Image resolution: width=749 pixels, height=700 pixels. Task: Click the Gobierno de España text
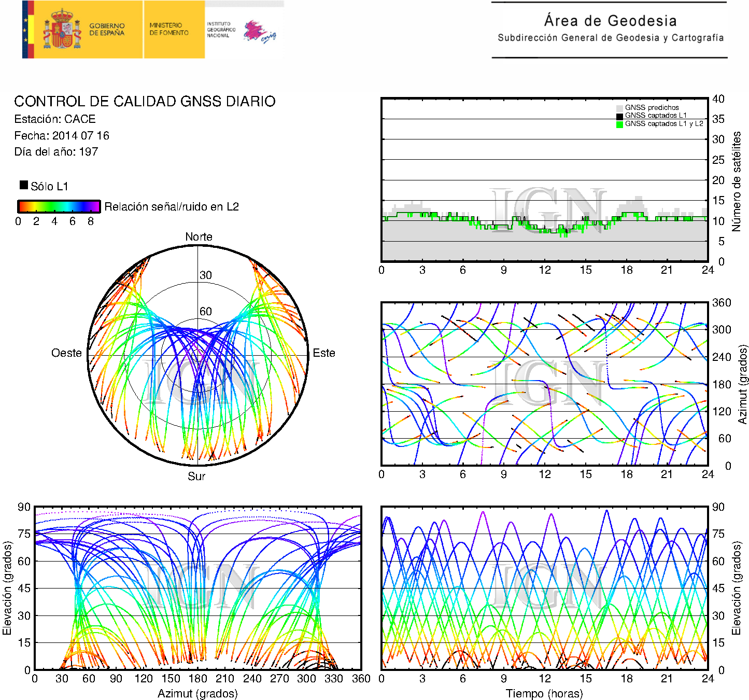107,30
